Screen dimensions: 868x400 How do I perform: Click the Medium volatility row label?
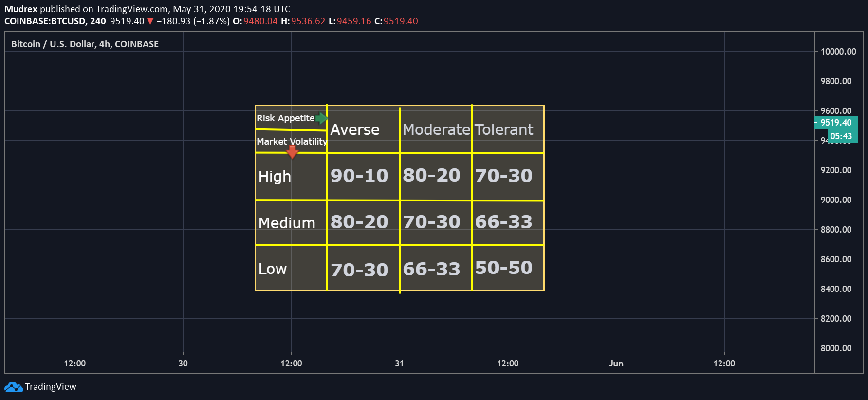[x=287, y=223]
